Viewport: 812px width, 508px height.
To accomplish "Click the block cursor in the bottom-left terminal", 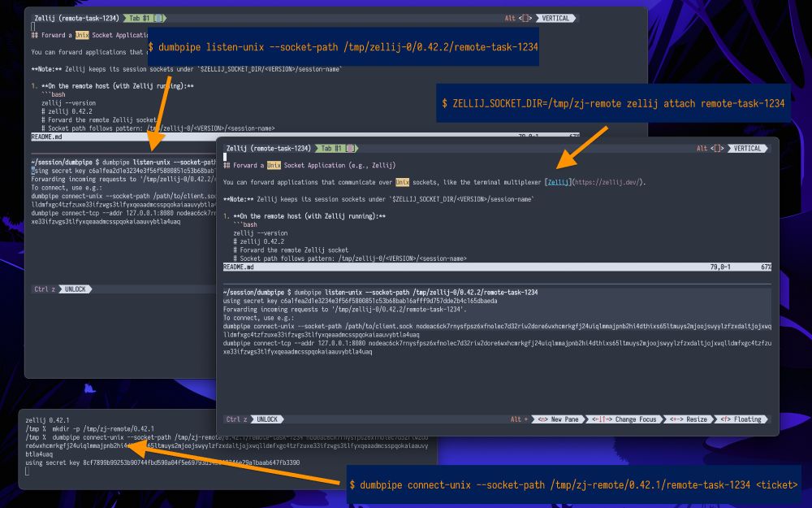I will tap(27, 471).
